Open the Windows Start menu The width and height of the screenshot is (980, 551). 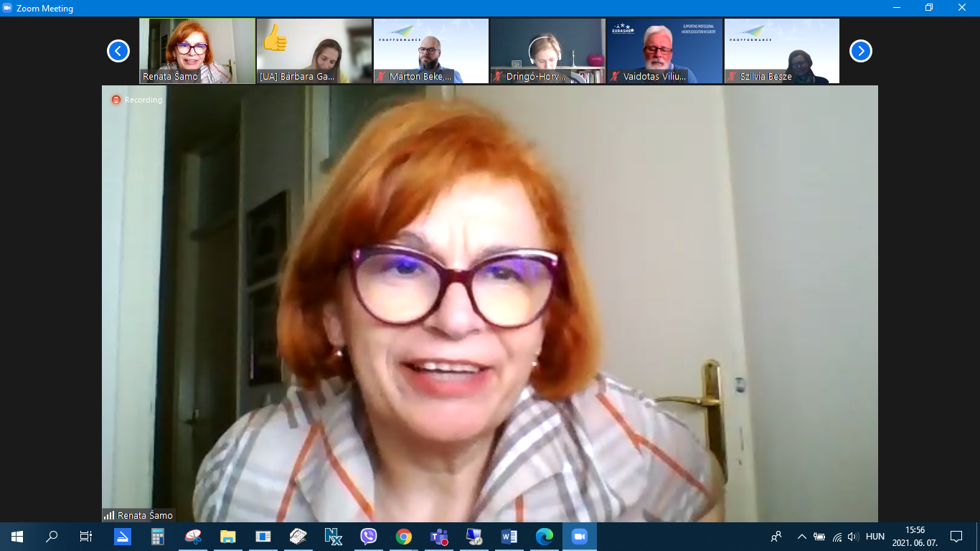[x=17, y=537]
